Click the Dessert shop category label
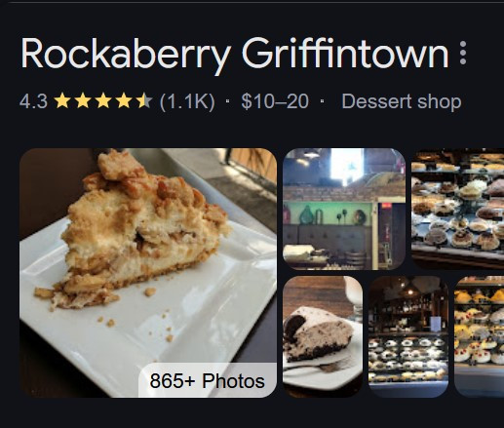 click(x=402, y=101)
